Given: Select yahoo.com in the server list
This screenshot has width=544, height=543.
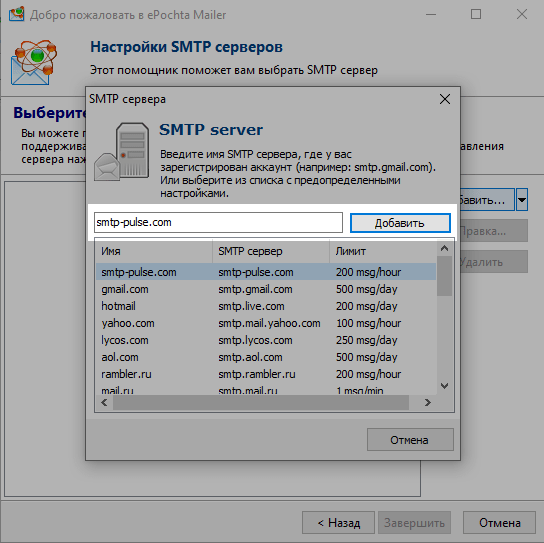Looking at the screenshot, I should [128, 323].
